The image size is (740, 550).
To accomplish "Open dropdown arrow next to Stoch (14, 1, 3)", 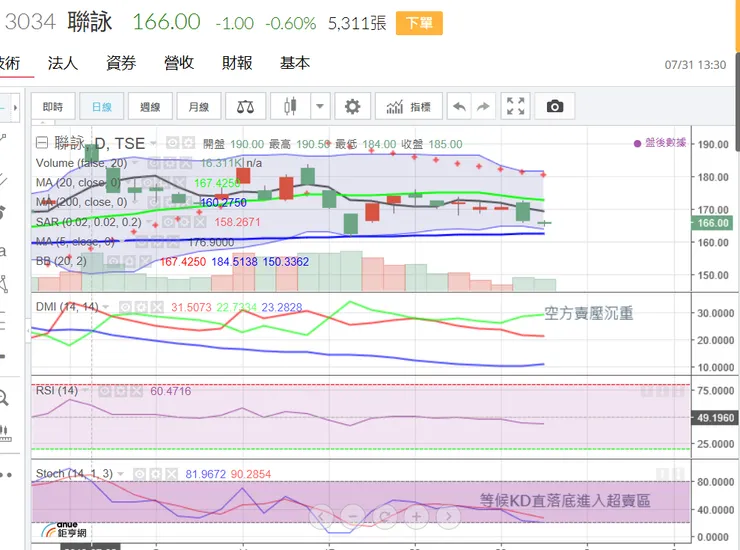I will point(121,474).
